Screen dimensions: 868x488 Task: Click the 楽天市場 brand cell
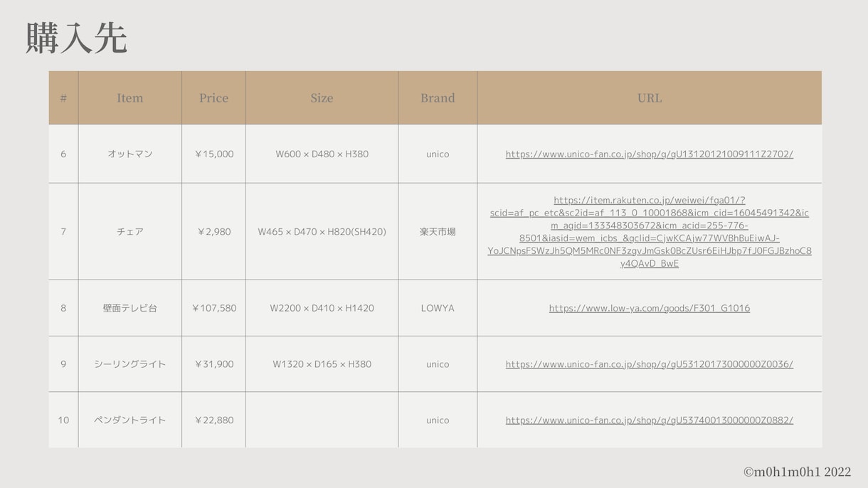438,232
